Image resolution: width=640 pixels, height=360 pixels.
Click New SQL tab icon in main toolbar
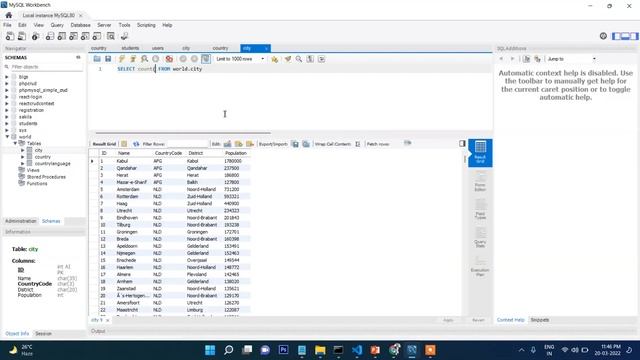point(10,36)
